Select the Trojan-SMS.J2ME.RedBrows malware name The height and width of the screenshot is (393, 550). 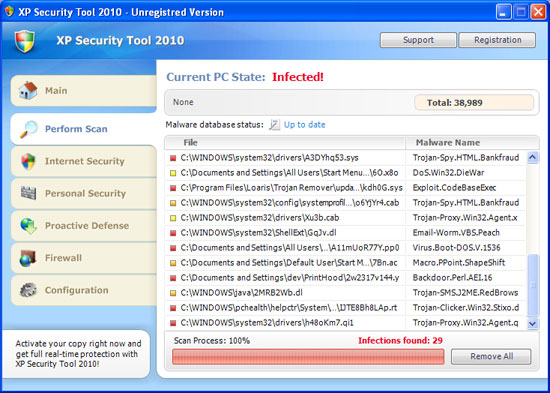click(x=465, y=293)
